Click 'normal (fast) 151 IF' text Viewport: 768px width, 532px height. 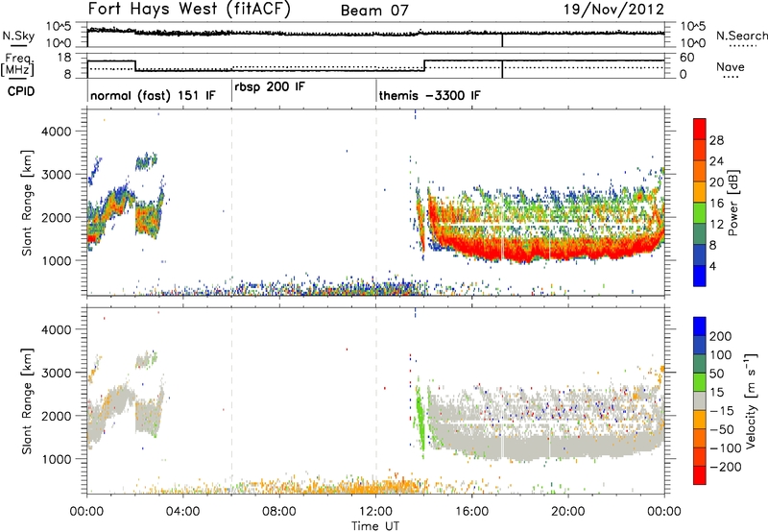point(153,95)
